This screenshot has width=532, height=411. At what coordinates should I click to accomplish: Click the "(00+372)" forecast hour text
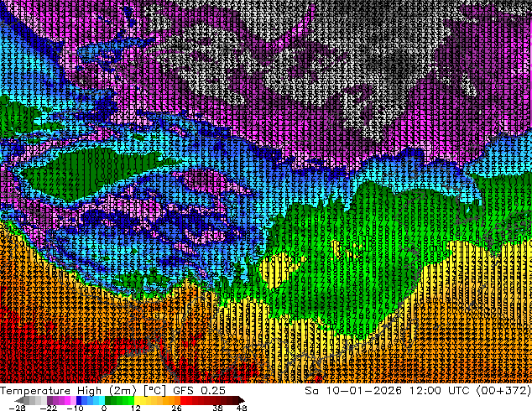click(503, 391)
